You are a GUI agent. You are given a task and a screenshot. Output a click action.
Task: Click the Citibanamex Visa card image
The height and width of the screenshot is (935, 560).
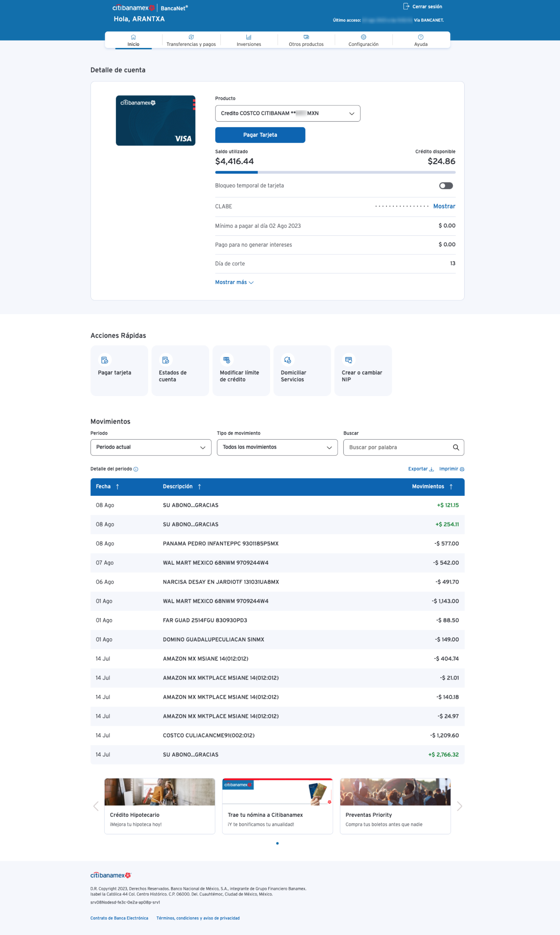(x=155, y=120)
